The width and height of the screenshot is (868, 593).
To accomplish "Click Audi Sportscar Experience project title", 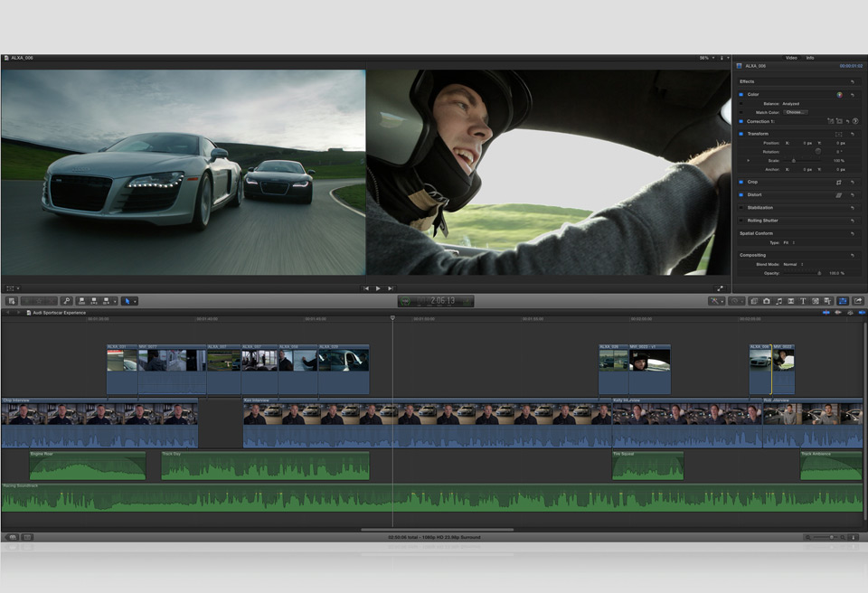I will tap(60, 313).
